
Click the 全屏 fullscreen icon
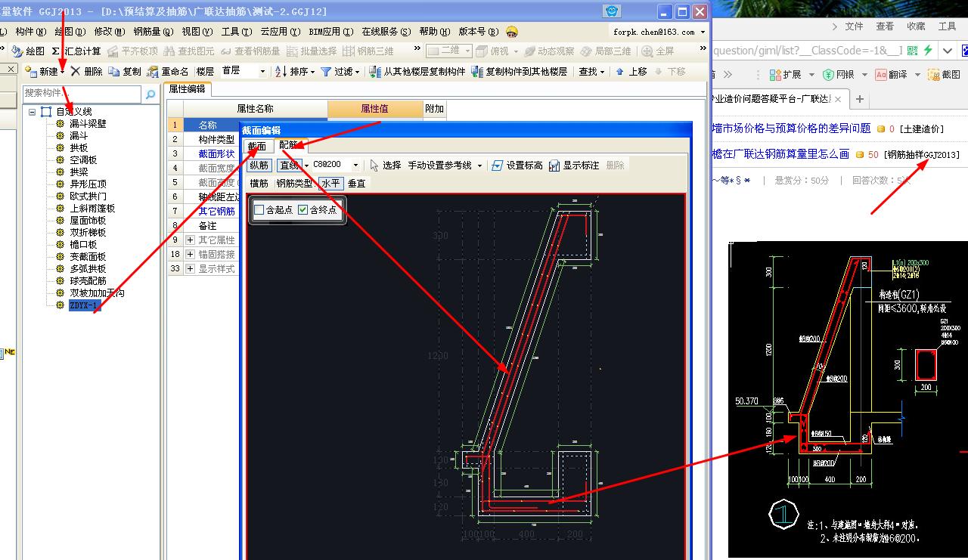pyautogui.click(x=658, y=51)
